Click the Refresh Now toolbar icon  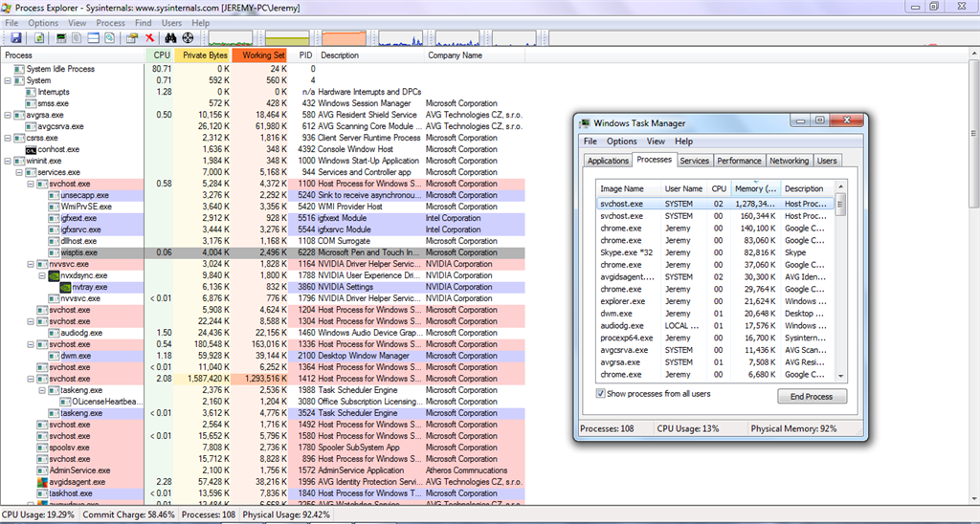[39, 38]
